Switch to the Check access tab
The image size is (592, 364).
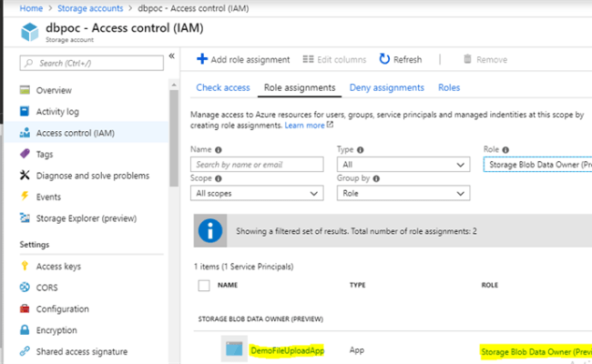click(x=223, y=87)
